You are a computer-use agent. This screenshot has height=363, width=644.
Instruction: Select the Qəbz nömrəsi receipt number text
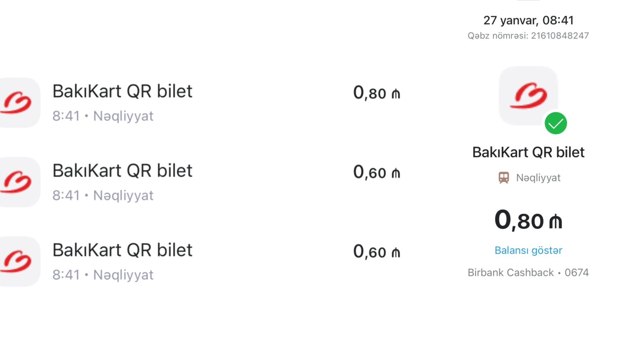528,36
